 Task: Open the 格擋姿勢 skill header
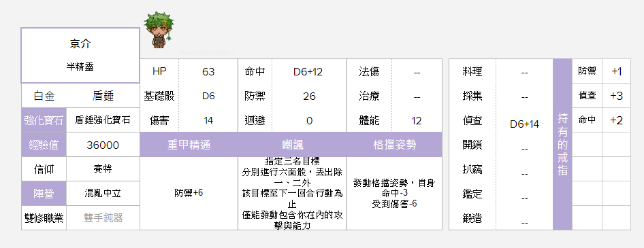(x=394, y=145)
